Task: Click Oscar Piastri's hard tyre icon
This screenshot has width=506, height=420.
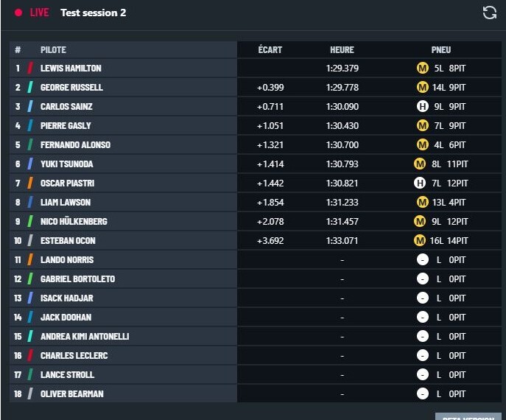Action: pyautogui.click(x=420, y=183)
